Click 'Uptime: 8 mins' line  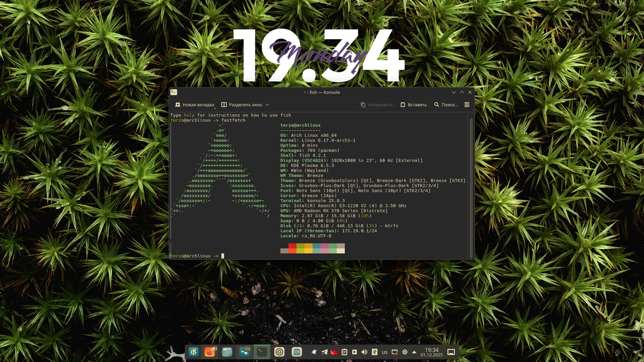coord(299,145)
